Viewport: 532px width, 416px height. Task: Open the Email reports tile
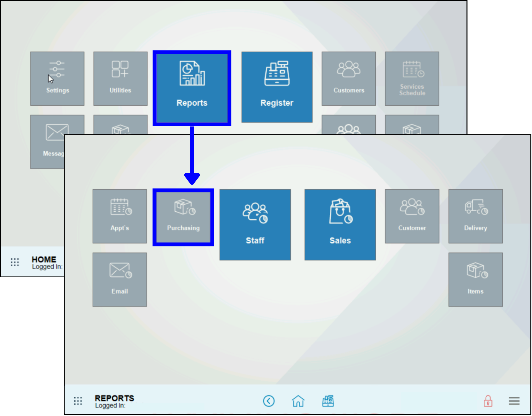[x=120, y=279]
